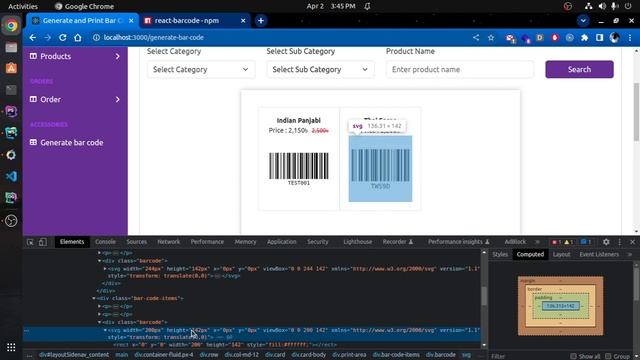
Task: Open the Select Sub Category dropdown
Action: click(x=320, y=69)
